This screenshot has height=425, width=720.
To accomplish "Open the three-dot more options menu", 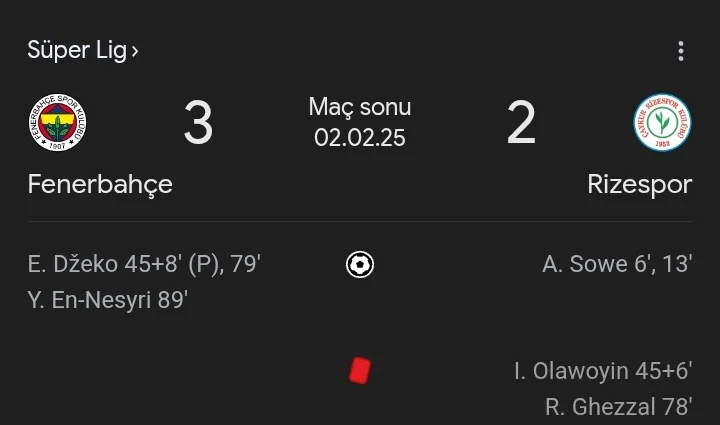I will pos(681,51).
